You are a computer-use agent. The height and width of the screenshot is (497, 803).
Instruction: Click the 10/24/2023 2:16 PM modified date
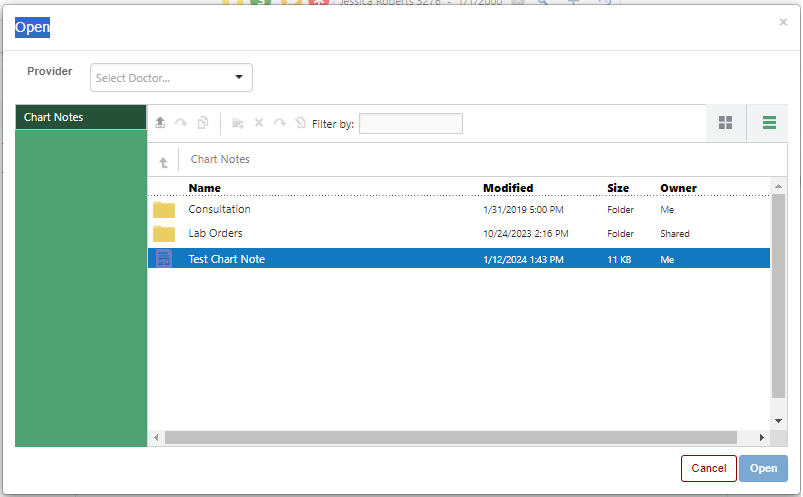(526, 234)
